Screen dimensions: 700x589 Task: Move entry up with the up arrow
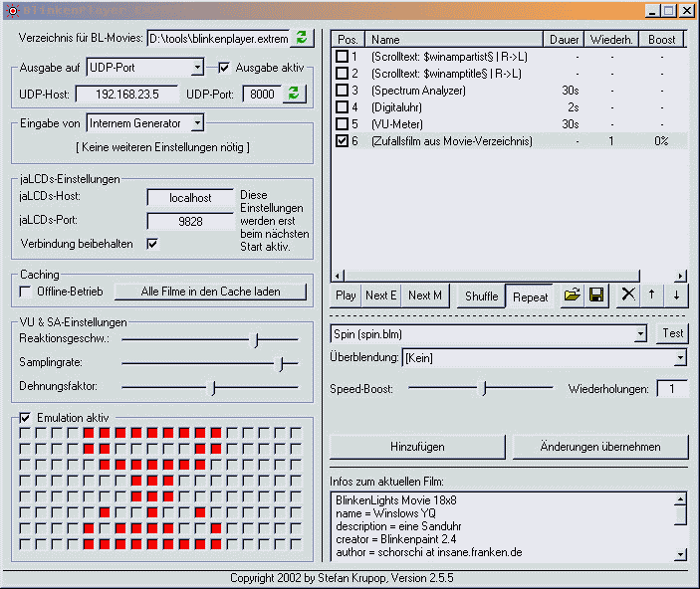pyautogui.click(x=652, y=294)
